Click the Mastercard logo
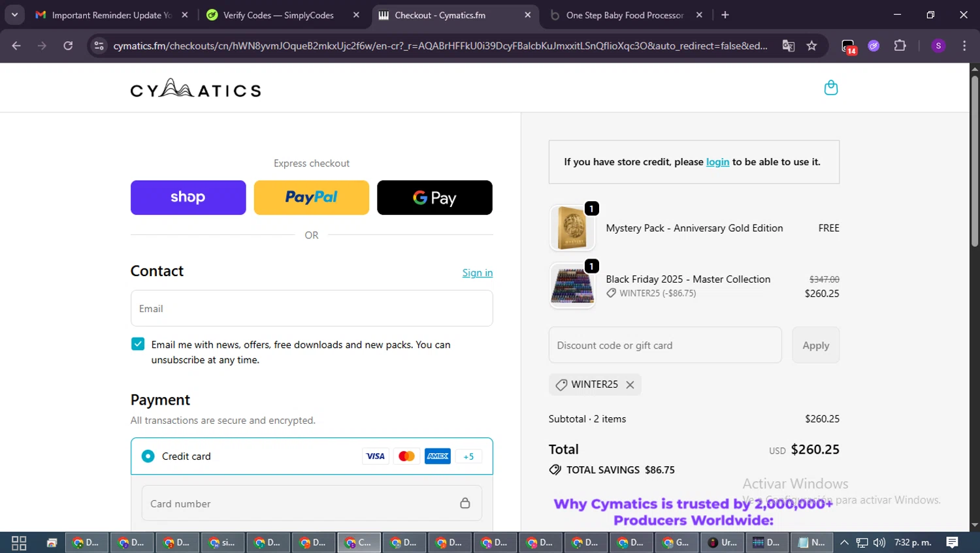 [406, 456]
